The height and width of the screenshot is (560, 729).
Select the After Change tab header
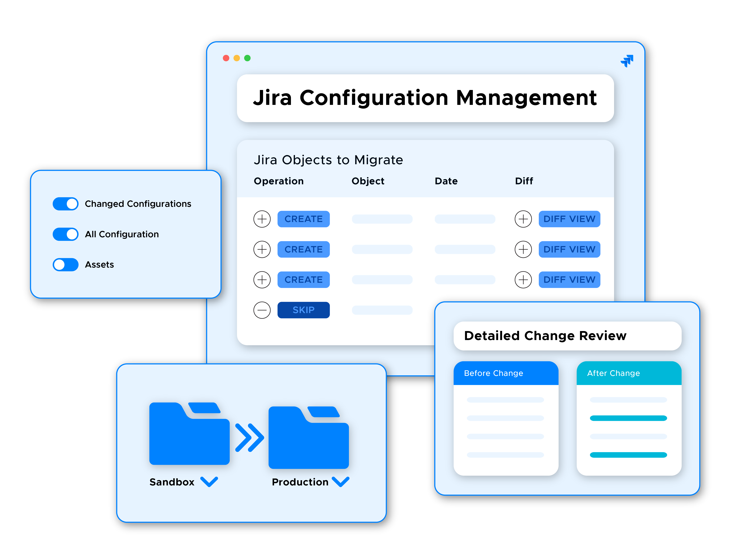click(629, 373)
